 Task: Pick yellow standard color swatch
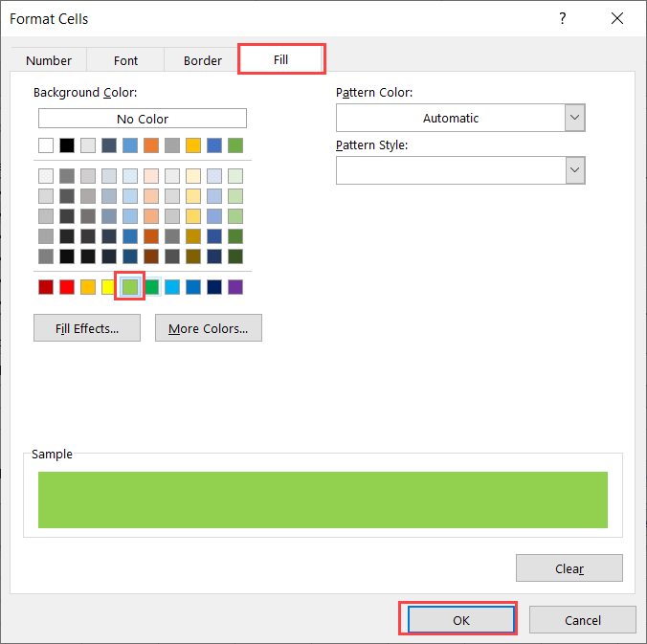(108, 287)
